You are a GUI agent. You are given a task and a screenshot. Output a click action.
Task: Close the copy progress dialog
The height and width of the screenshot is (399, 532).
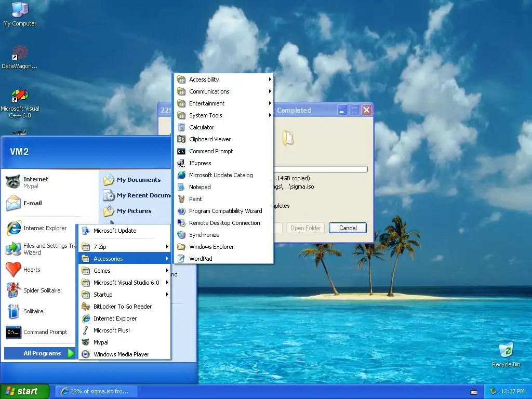(366, 110)
